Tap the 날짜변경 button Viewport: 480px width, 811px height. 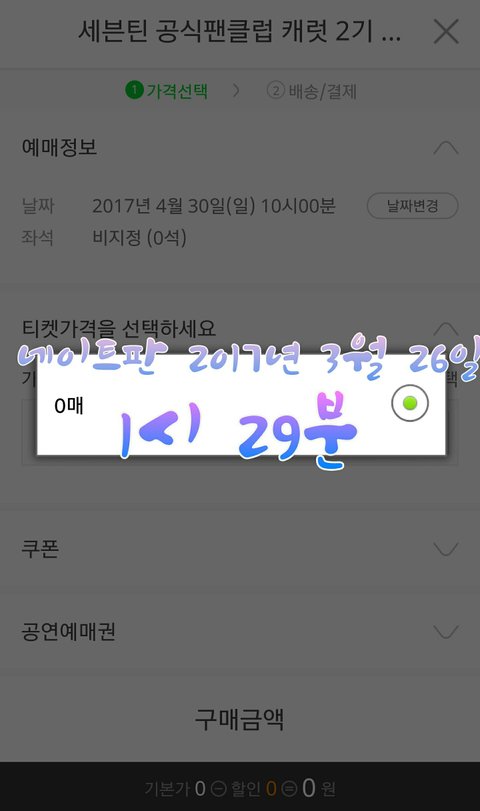click(x=413, y=206)
